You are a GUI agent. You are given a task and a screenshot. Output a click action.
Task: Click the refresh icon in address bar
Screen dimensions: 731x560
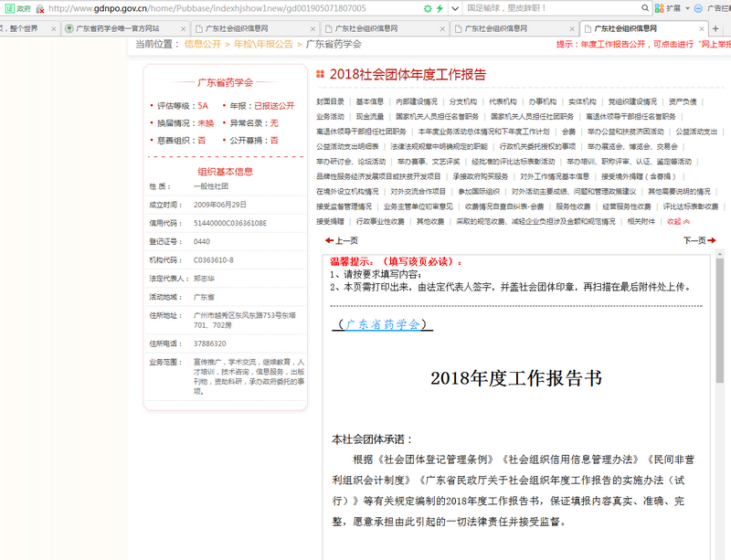428,8
